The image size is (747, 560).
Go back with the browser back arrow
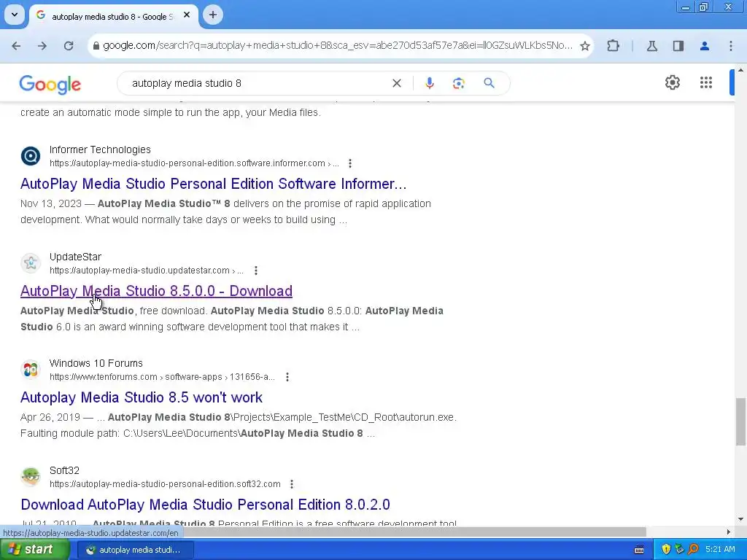pyautogui.click(x=16, y=46)
